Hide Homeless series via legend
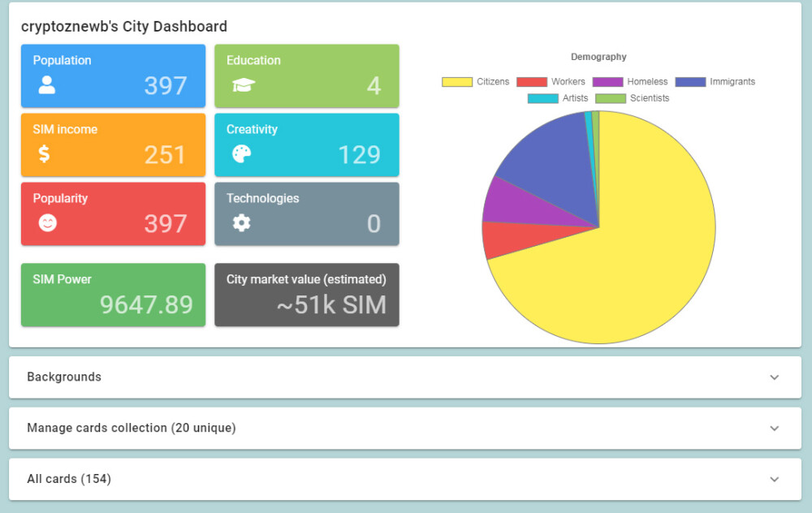 click(629, 82)
